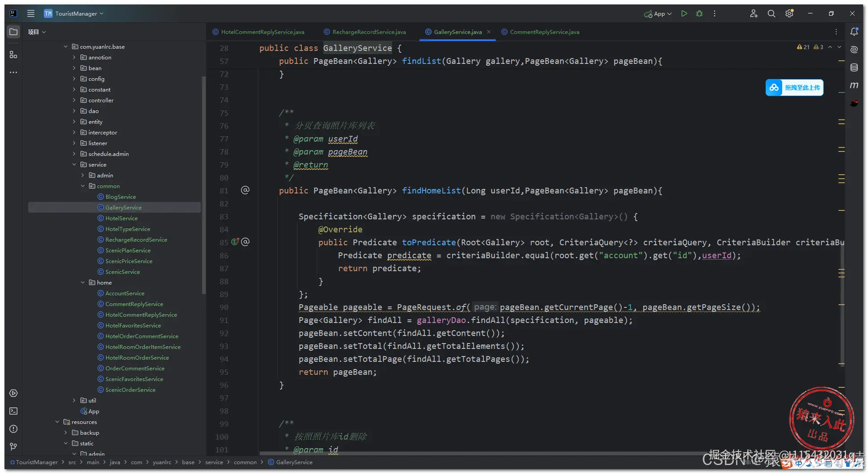Select ScenicOrderService in project tree
This screenshot has height=474, width=868.
pyautogui.click(x=130, y=390)
